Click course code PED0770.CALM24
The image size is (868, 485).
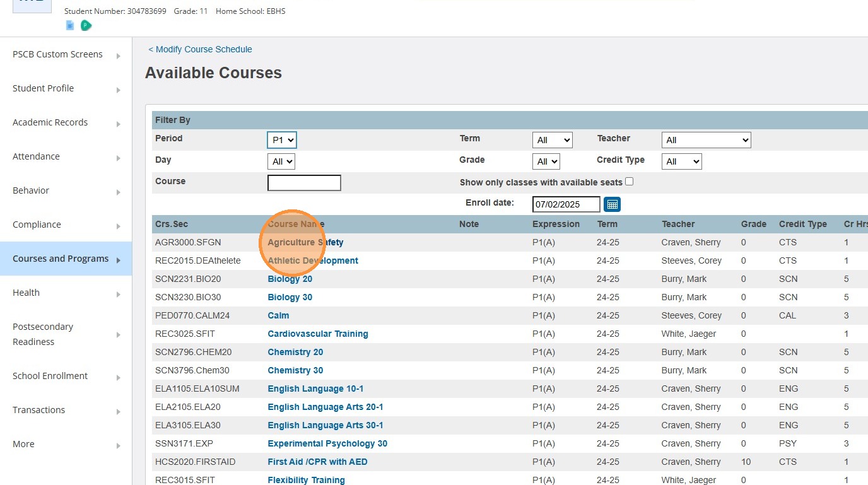tap(192, 315)
